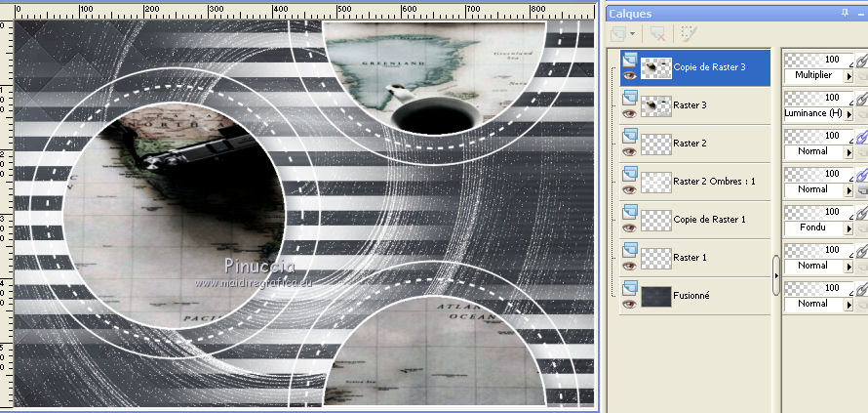This screenshot has width=868, height=413.
Task: Select the Copie de Raster 3 thumbnail
Action: (656, 67)
